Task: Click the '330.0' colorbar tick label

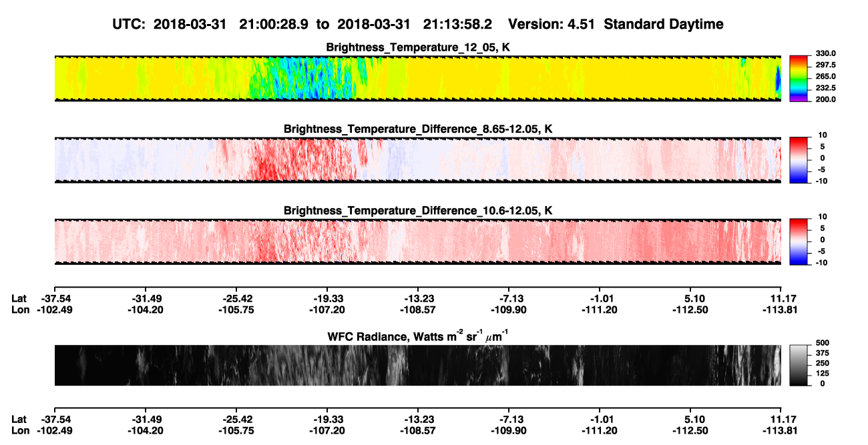Action: [825, 53]
